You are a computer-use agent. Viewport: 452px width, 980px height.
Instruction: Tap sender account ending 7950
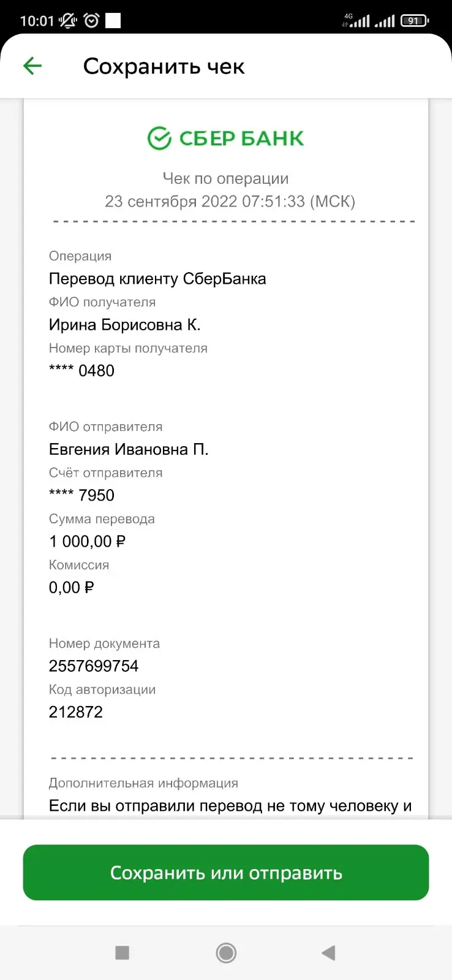[82, 495]
